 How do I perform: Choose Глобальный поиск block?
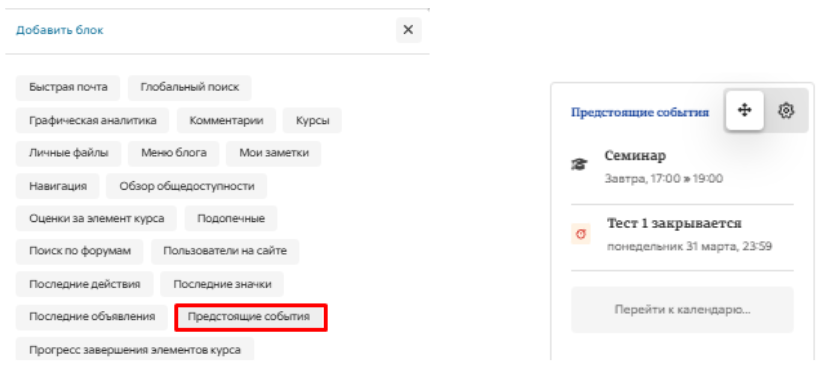click(x=190, y=87)
